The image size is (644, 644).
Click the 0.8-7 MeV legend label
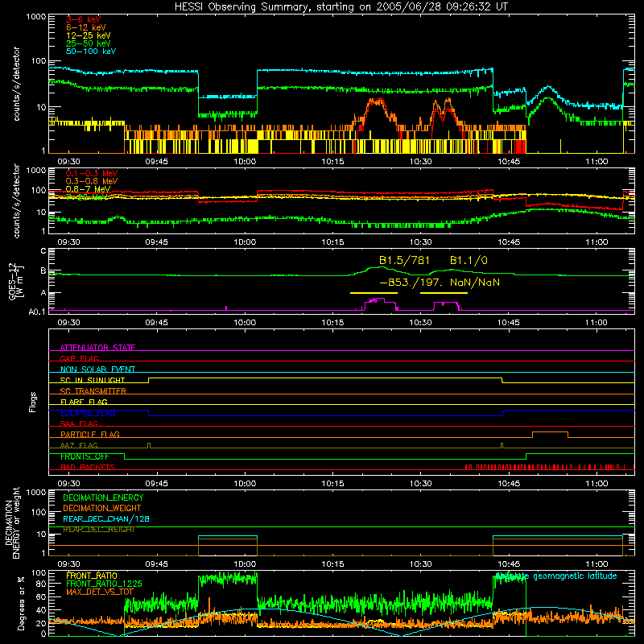pyautogui.click(x=88, y=189)
